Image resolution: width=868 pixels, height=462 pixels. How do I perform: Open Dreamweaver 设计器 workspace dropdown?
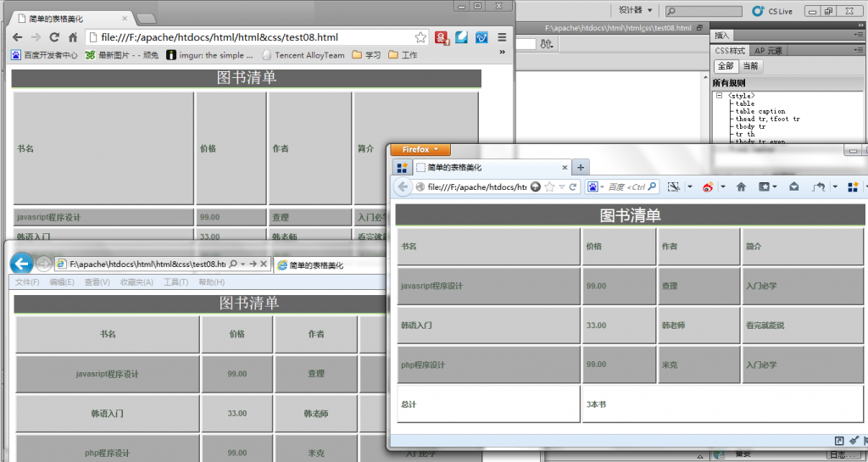point(635,10)
